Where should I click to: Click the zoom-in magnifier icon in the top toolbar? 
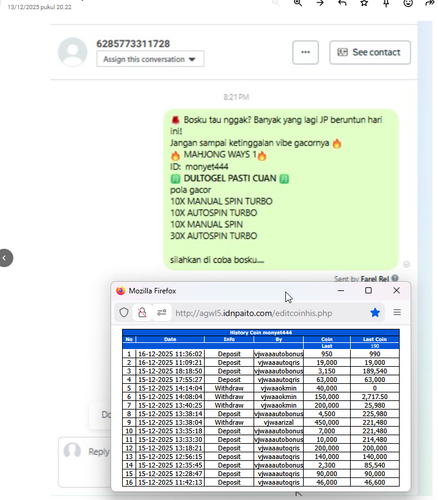298,3
